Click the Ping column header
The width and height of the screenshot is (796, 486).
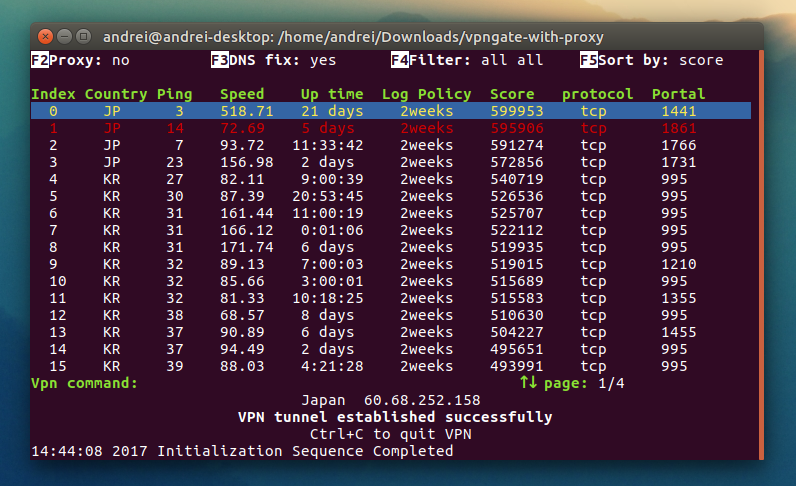click(175, 94)
